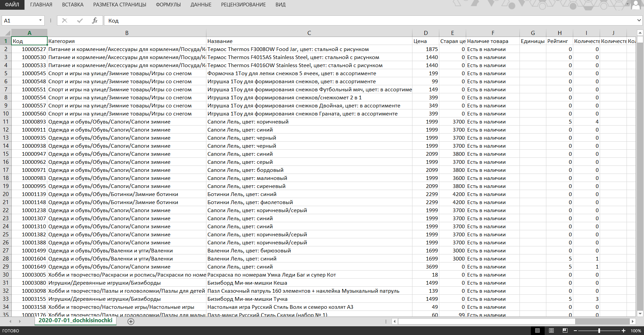Switch to the ФОРМУЛЫ tab

[x=168, y=5]
